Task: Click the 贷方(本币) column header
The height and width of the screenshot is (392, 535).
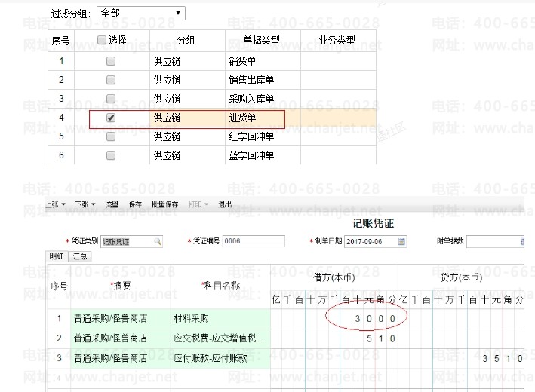Action: click(x=461, y=277)
